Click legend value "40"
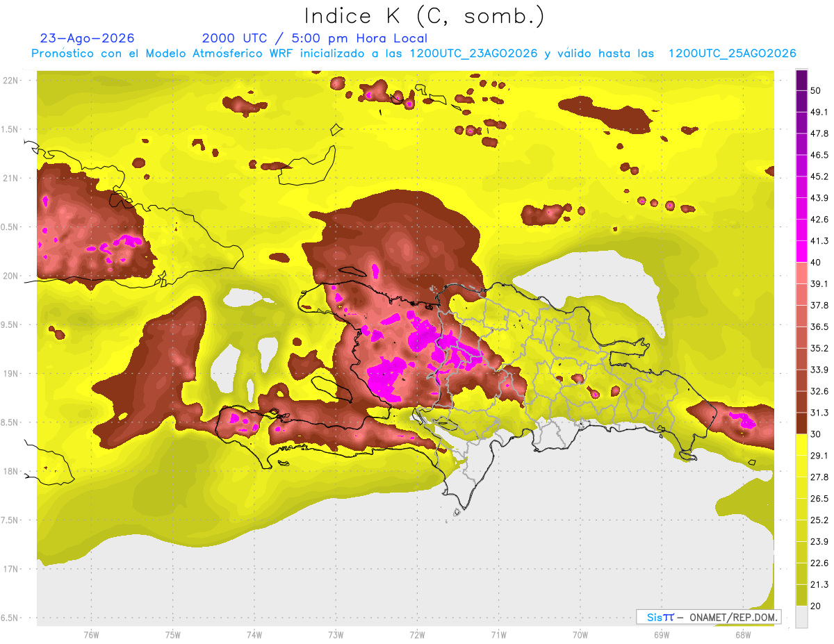 (x=815, y=263)
